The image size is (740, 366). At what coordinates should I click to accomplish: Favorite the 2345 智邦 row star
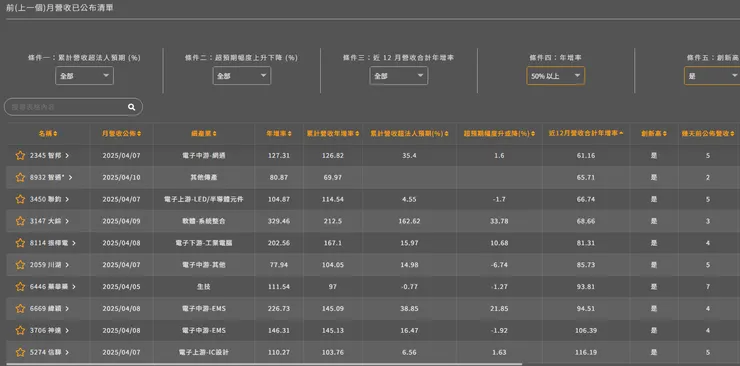click(20, 156)
